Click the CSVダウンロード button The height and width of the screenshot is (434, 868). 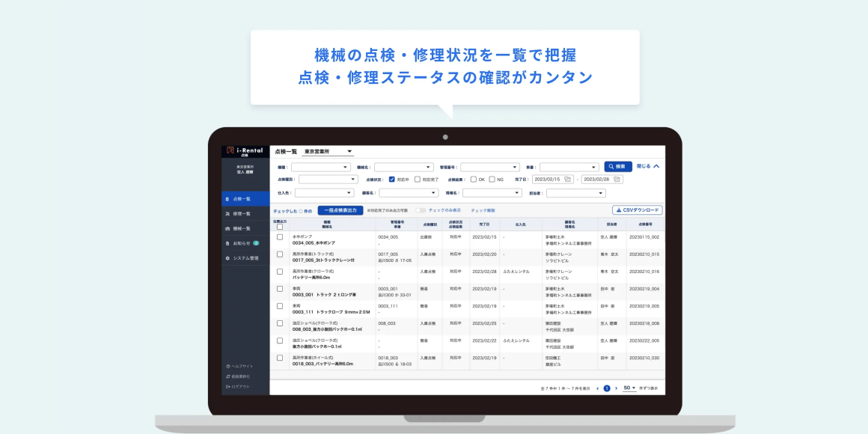(x=637, y=210)
